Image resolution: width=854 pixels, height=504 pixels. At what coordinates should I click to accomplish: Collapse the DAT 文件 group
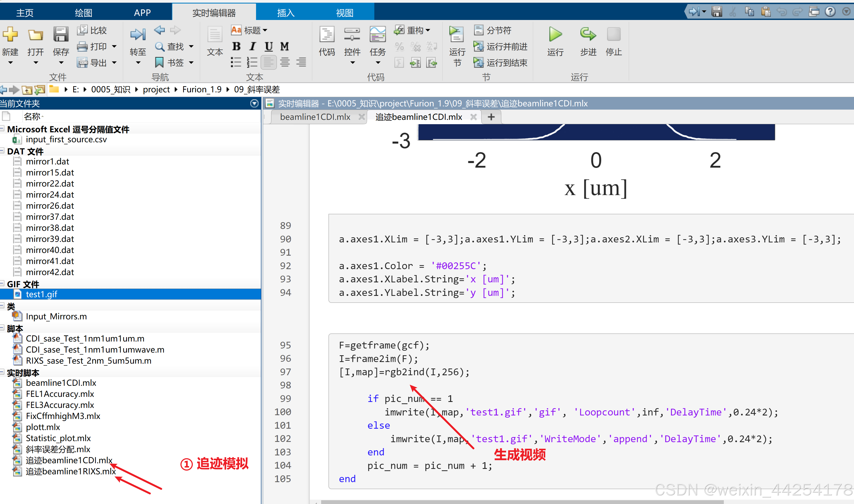click(3, 151)
